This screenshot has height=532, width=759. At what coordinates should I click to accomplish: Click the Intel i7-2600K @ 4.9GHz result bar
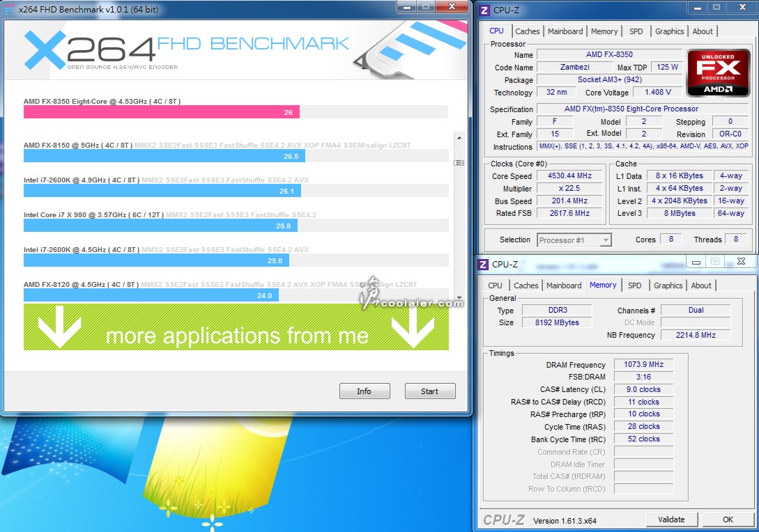[162, 191]
